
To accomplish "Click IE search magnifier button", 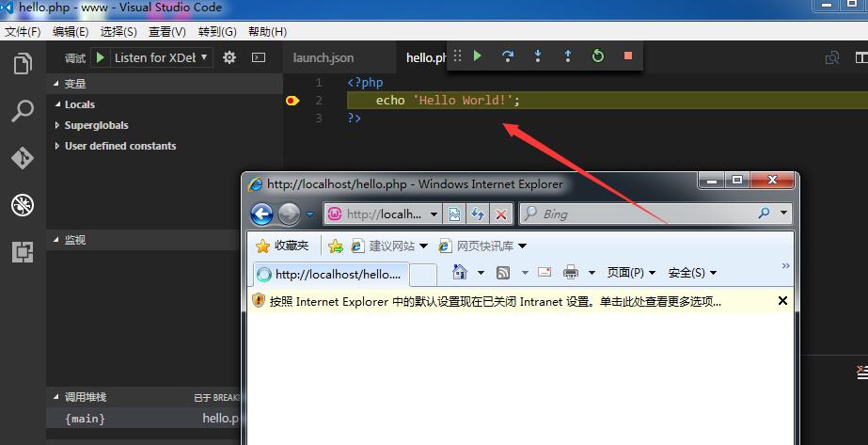I will tap(764, 213).
